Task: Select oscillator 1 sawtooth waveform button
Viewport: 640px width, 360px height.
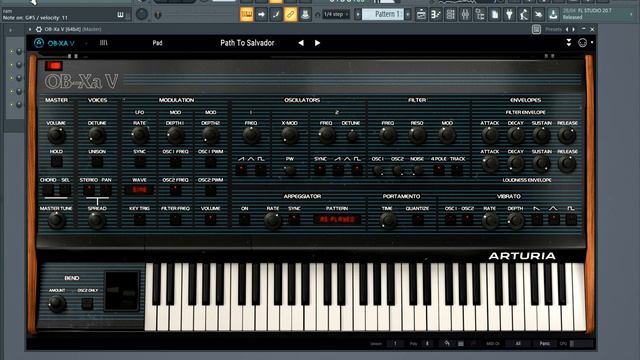Action: click(241, 169)
